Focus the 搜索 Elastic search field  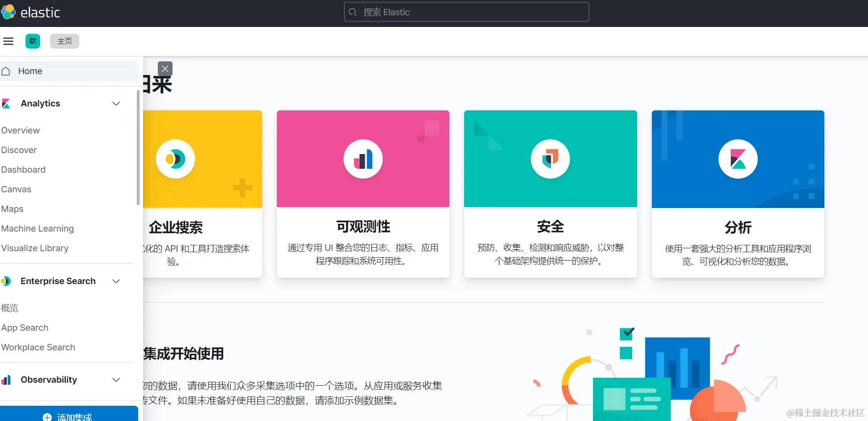coord(466,12)
